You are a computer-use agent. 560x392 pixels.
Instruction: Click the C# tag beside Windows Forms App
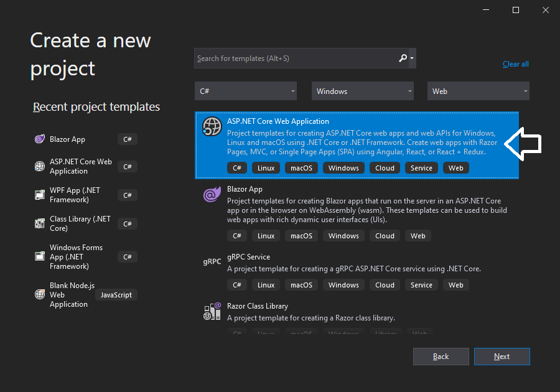pyautogui.click(x=128, y=257)
